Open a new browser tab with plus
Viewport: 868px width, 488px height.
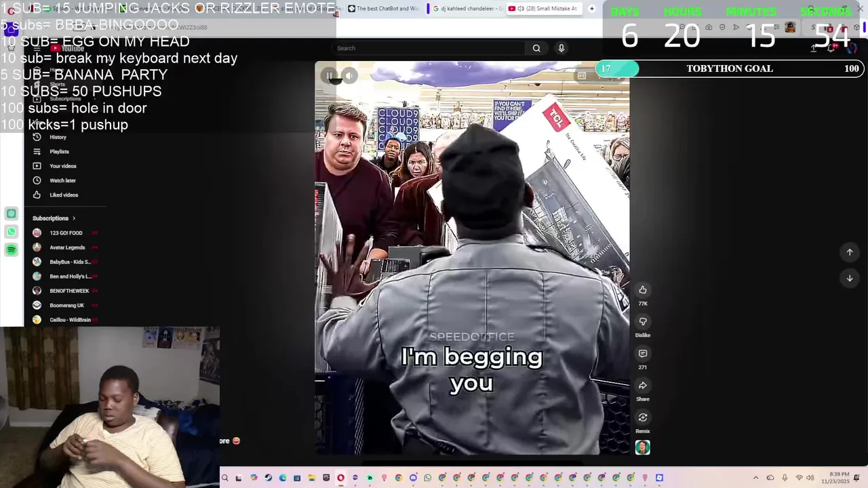591,9
